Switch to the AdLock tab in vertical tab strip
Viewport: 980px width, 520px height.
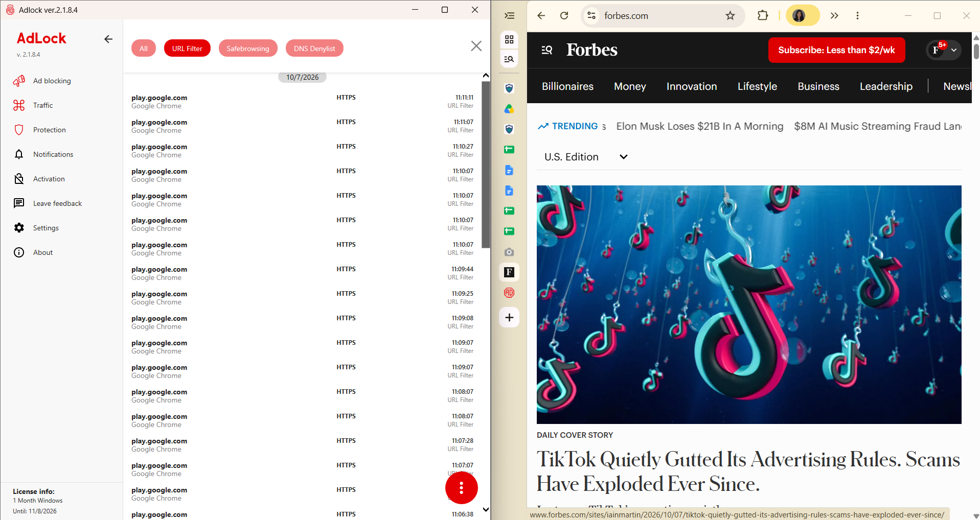[509, 293]
